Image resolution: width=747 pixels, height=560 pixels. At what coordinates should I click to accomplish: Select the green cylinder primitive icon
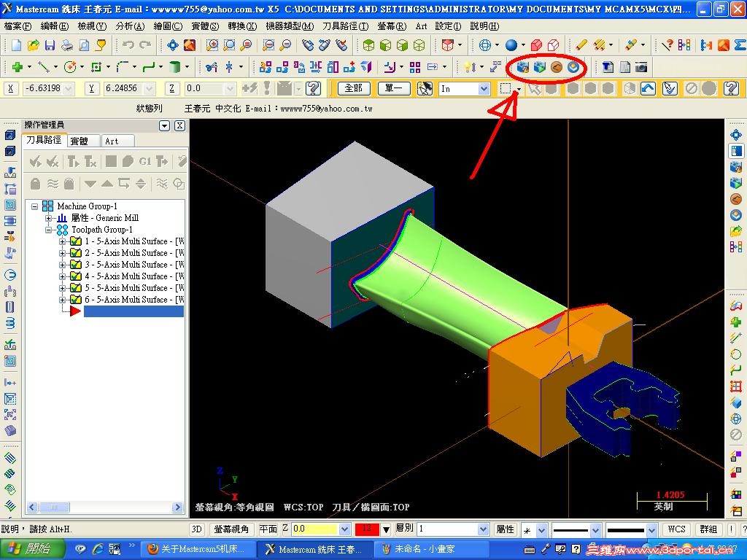[x=175, y=67]
